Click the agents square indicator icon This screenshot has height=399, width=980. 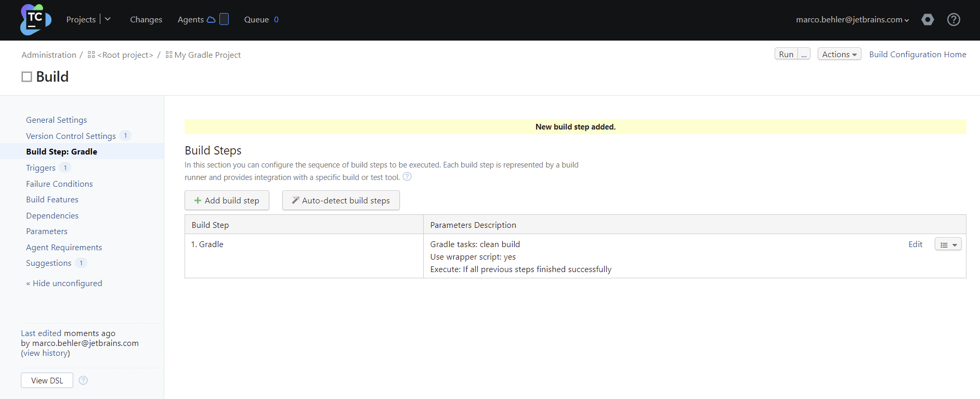click(x=224, y=19)
